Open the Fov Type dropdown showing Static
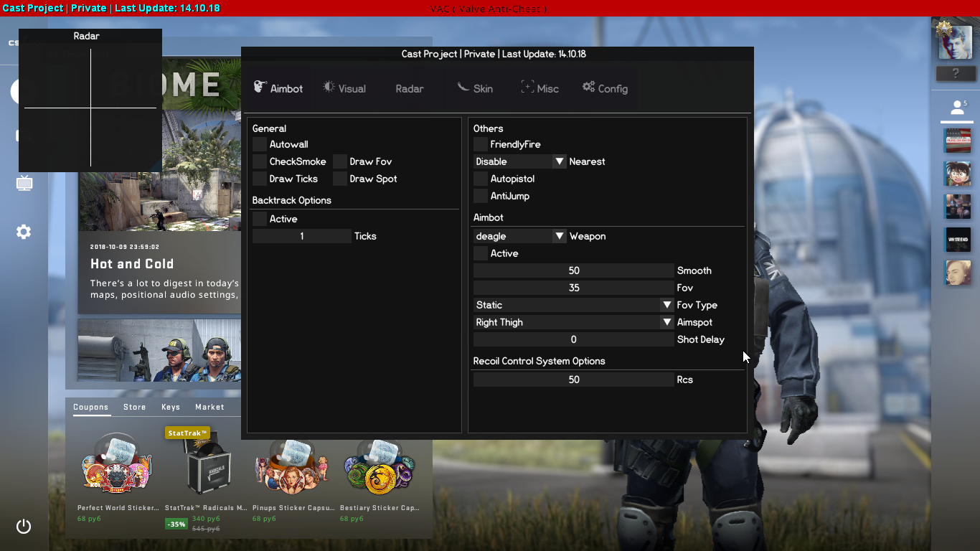Screen dimensions: 980x551 574,305
